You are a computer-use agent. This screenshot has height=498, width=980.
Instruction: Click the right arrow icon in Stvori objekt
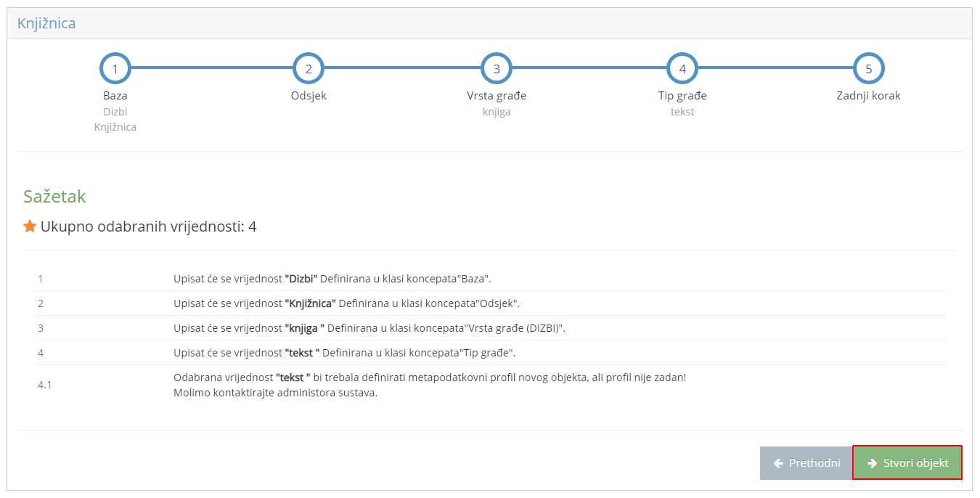click(872, 463)
